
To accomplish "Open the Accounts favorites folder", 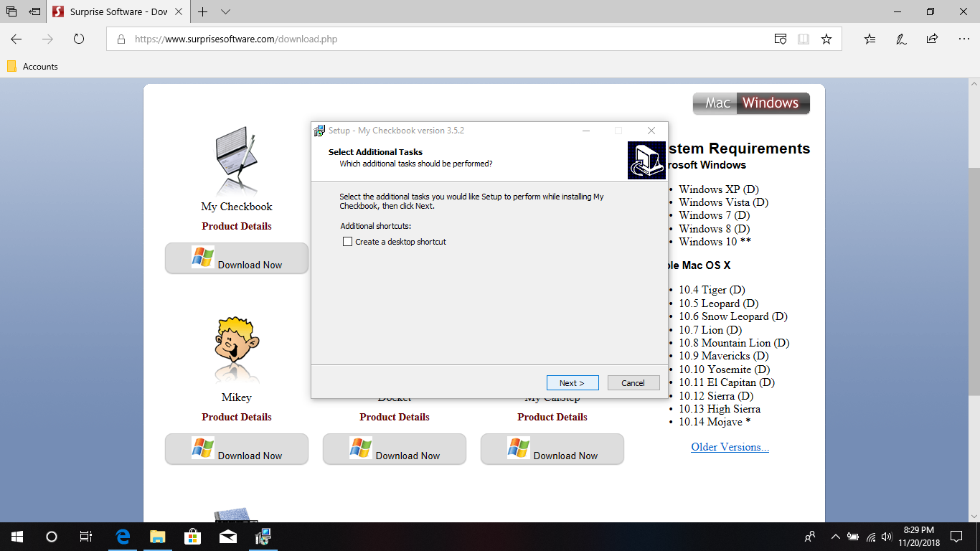I will [32, 67].
